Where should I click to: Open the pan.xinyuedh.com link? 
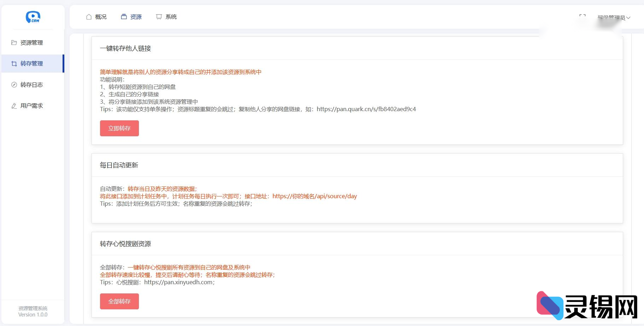click(178, 282)
